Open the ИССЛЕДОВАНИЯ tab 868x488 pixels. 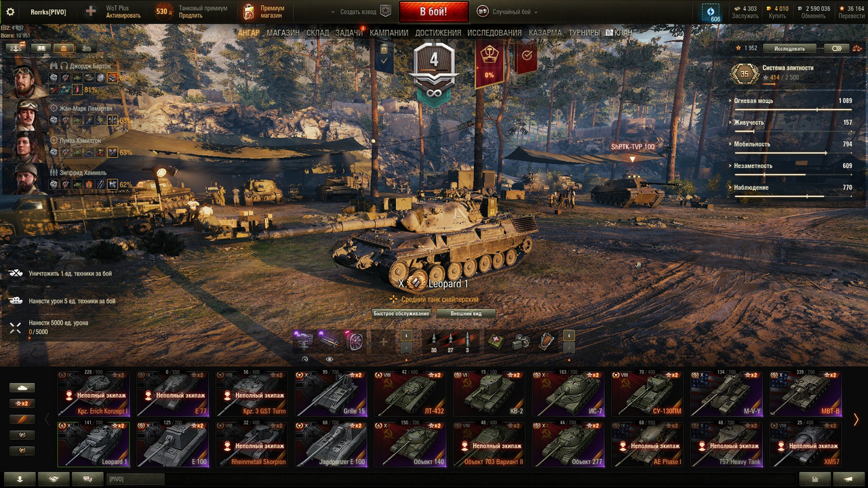494,33
